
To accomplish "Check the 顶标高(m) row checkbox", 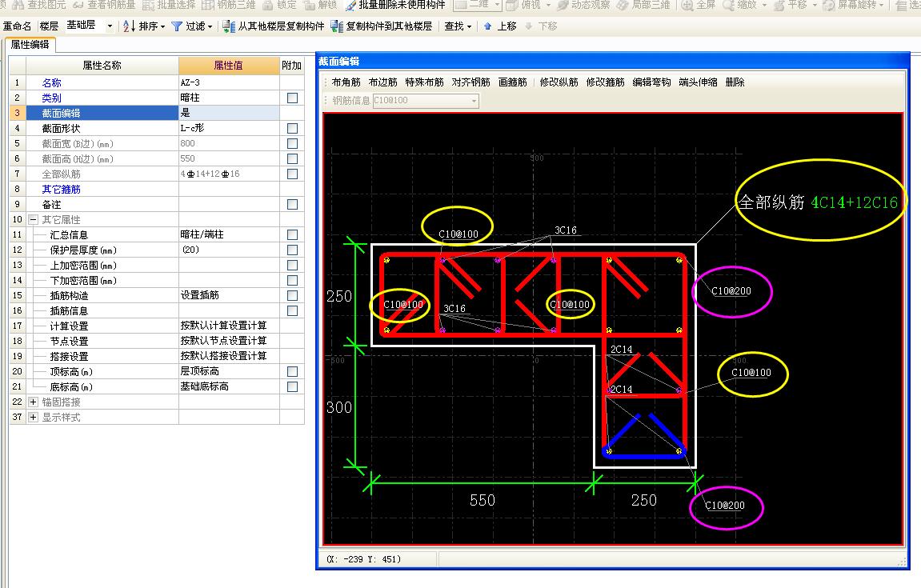I will coord(292,372).
